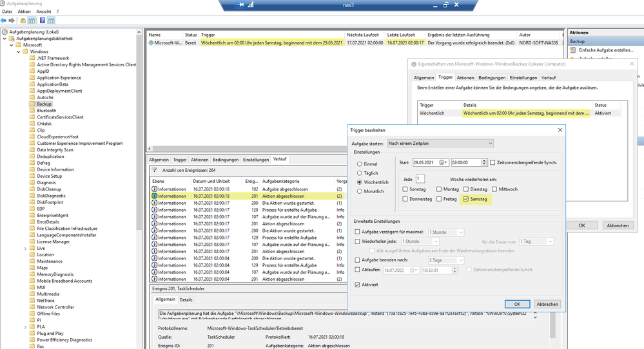The width and height of the screenshot is (644, 349).
Task: Select the Einmal radio button
Action: click(360, 164)
